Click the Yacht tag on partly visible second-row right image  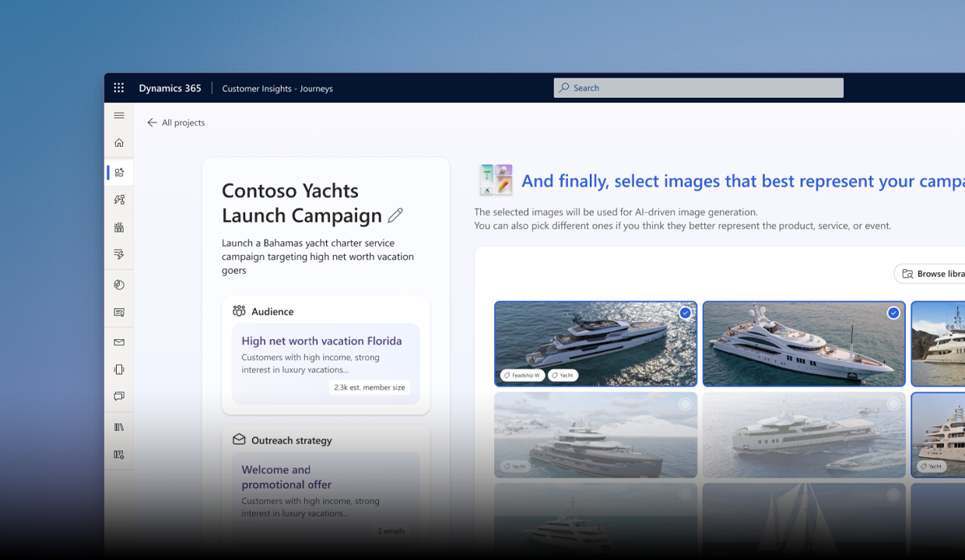click(932, 467)
